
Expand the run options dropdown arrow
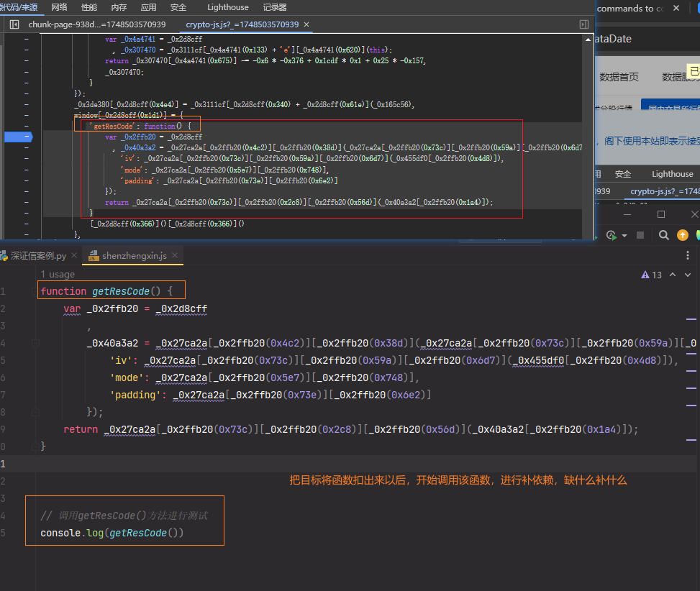[x=624, y=236]
